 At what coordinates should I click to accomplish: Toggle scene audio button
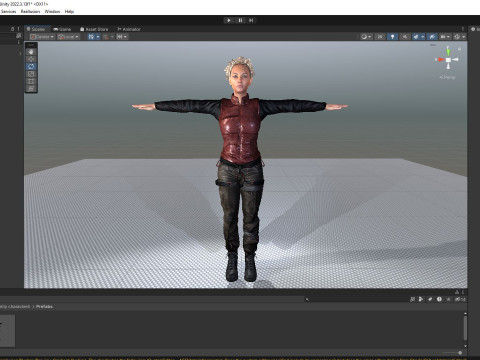(x=405, y=37)
